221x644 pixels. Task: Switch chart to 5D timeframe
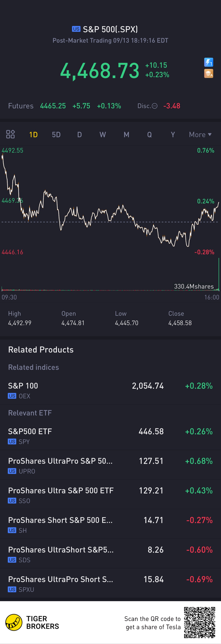56,135
